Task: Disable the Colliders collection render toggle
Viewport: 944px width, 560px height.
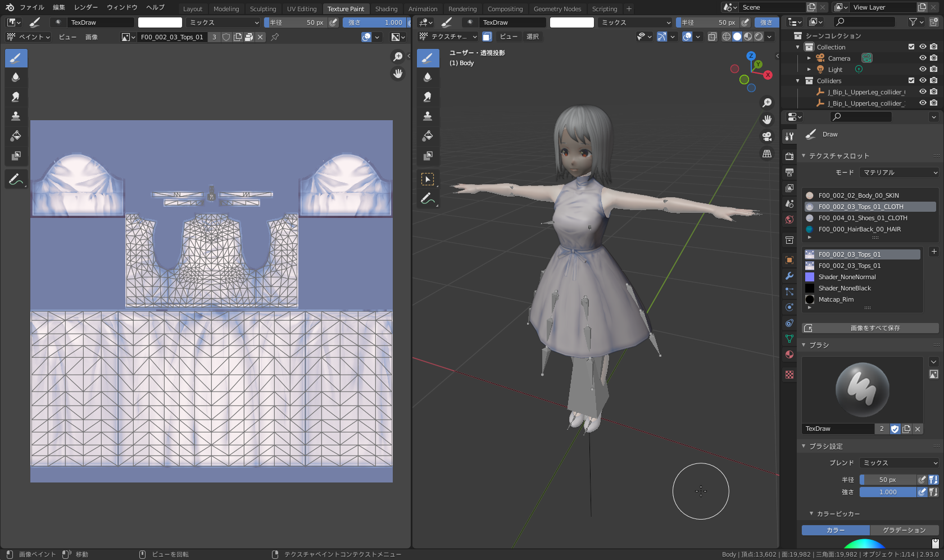Action: click(x=933, y=80)
